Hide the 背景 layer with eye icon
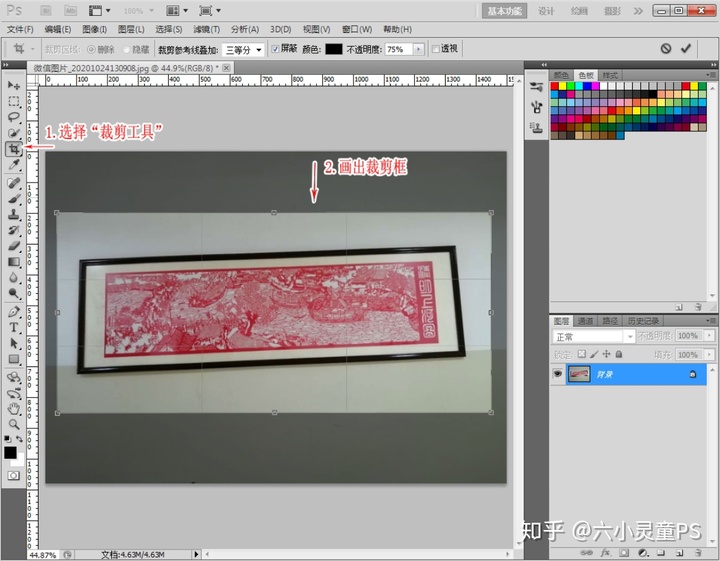The width and height of the screenshot is (720, 561). pos(557,374)
